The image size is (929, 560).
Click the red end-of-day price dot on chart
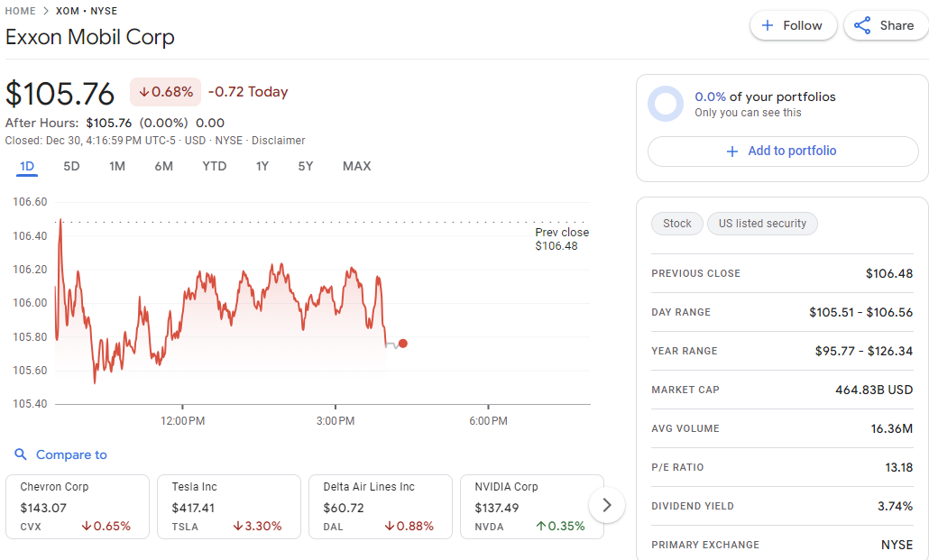tap(403, 343)
